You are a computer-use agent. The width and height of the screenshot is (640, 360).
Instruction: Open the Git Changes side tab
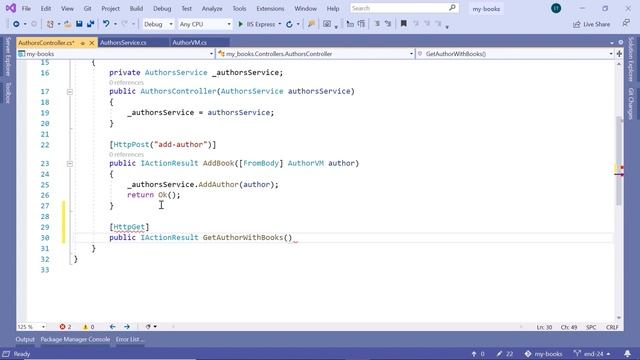coord(631,103)
